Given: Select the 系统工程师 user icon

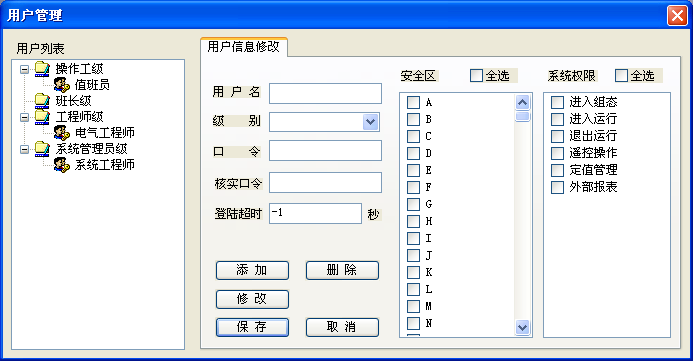Looking at the screenshot, I should pos(62,164).
